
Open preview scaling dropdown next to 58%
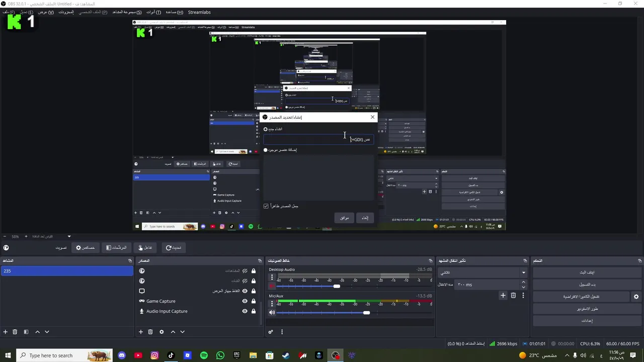click(69, 236)
